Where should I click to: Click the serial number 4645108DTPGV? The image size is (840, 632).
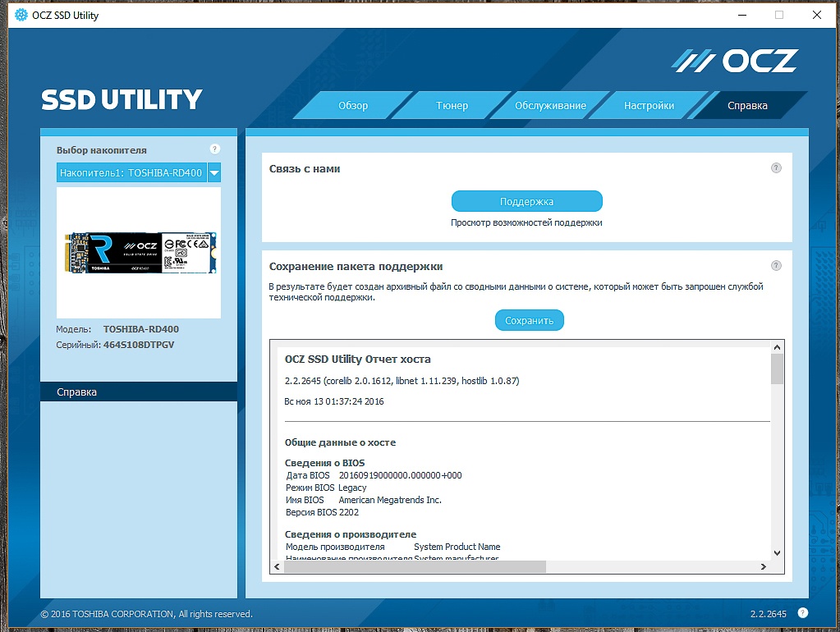pos(139,345)
